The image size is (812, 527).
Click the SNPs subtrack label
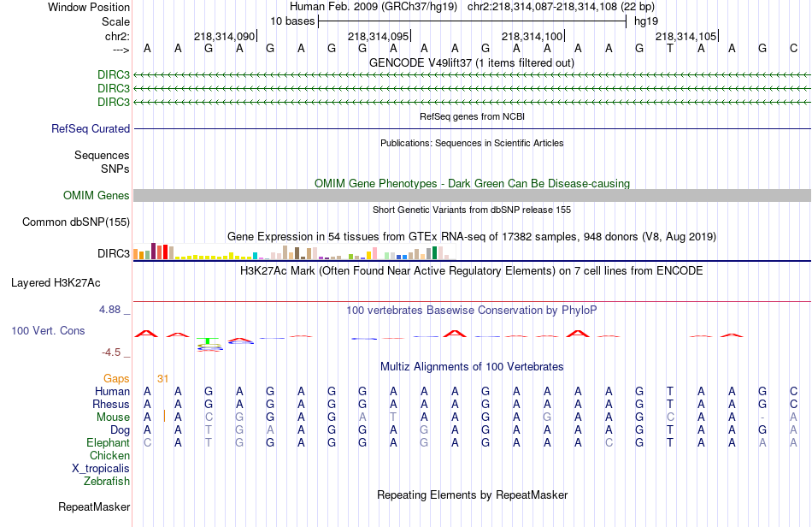115,169
